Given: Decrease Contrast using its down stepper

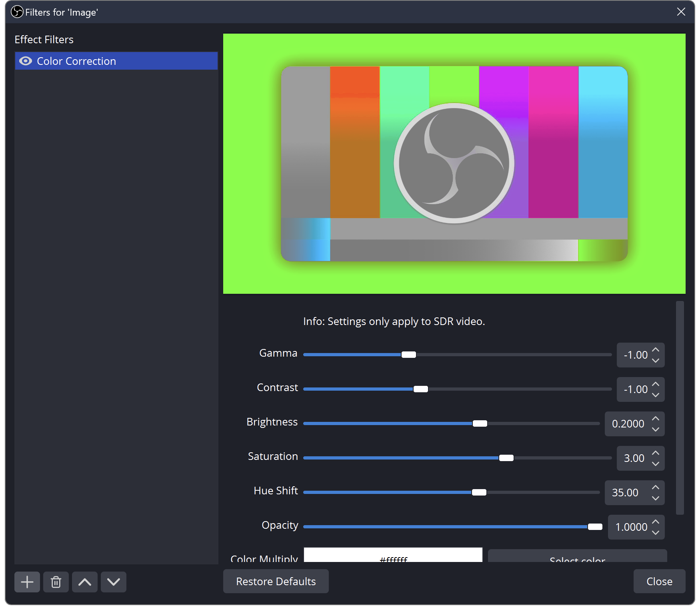Looking at the screenshot, I should point(655,395).
